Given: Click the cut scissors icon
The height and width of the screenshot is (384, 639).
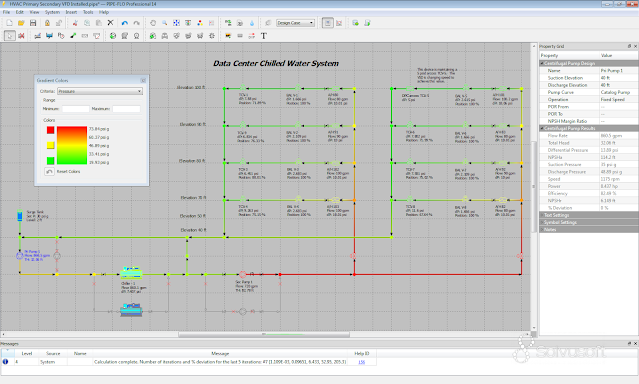Looking at the screenshot, I should click(x=75, y=23).
